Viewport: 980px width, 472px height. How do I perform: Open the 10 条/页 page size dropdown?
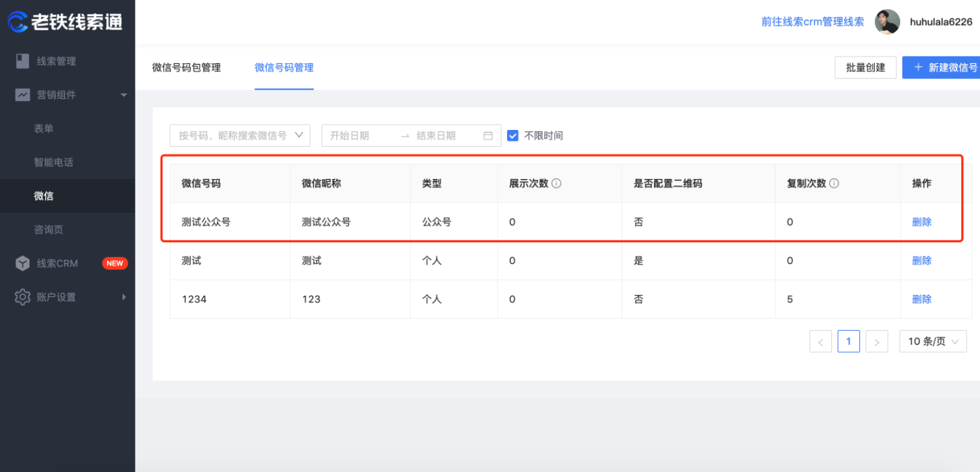tap(933, 341)
